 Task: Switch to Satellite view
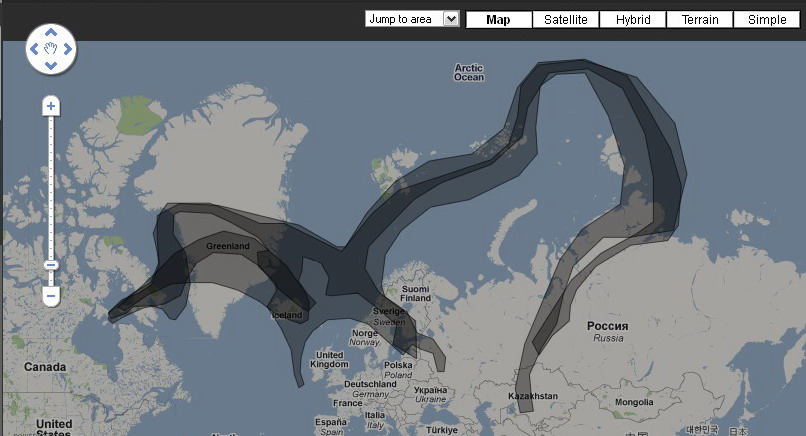point(565,20)
